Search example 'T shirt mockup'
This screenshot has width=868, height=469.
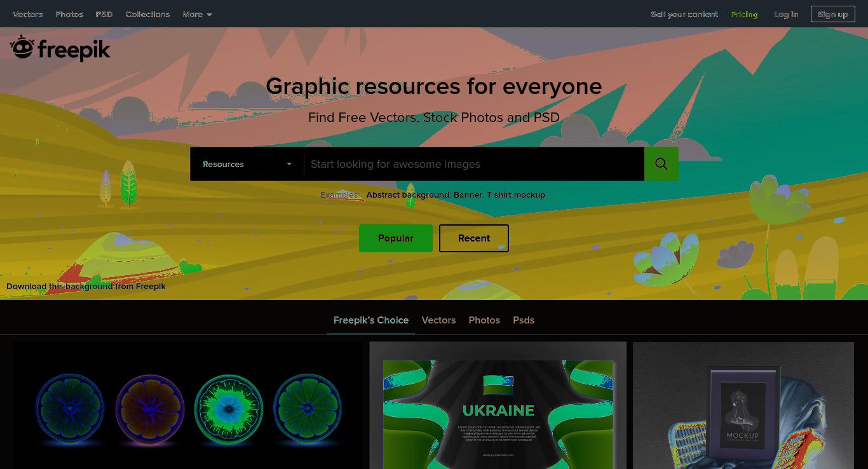tap(516, 195)
